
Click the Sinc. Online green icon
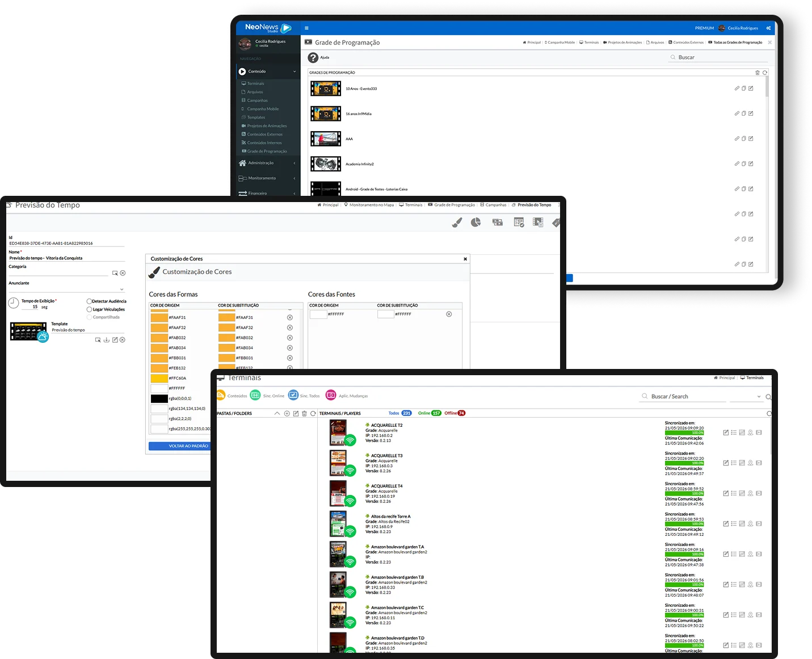point(255,395)
